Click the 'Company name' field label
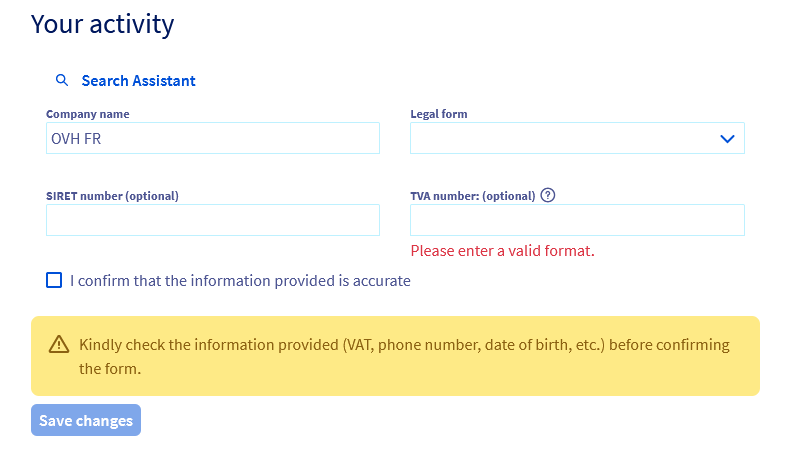 pyautogui.click(x=88, y=114)
